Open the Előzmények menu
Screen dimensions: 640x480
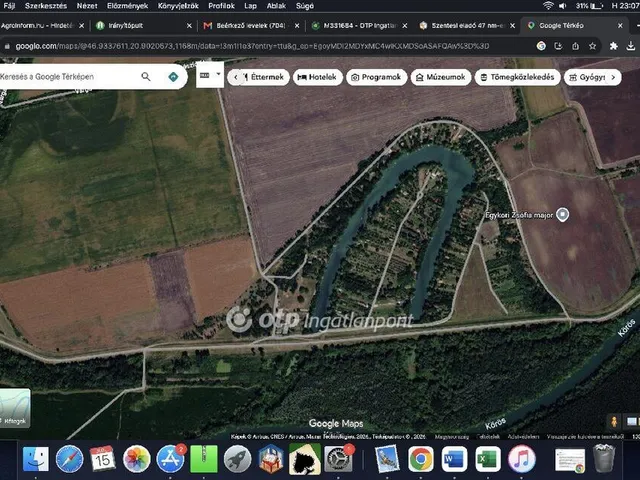pyautogui.click(x=127, y=6)
